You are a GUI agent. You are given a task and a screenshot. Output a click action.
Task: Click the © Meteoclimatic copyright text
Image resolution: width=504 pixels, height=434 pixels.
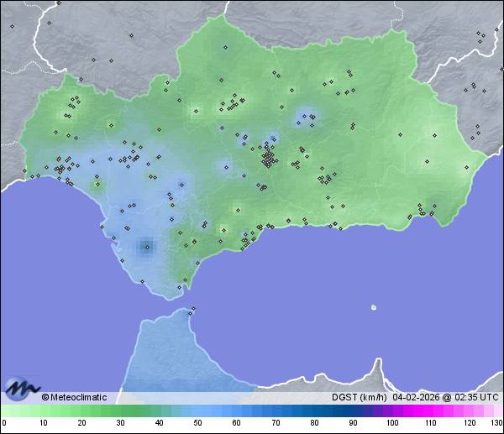point(74,397)
